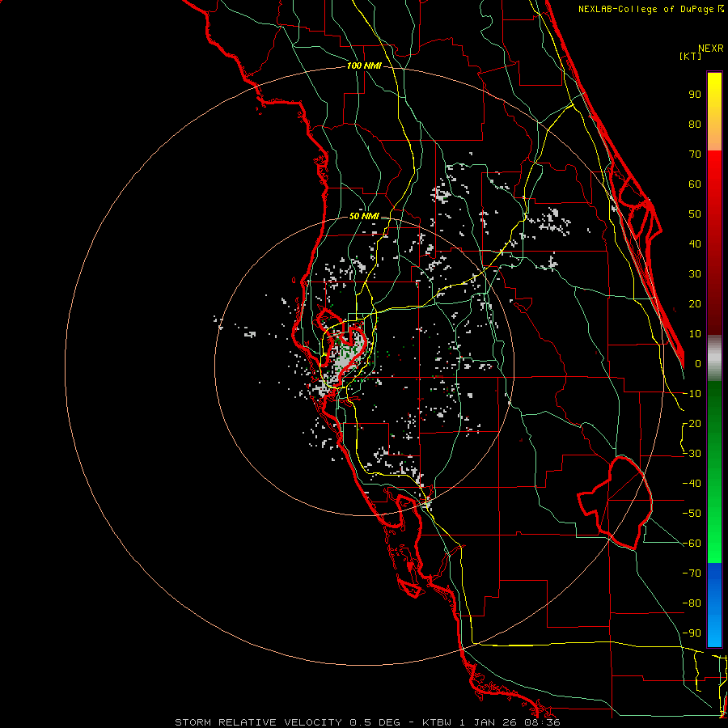Select the NEXR label above the color bar

(x=711, y=49)
